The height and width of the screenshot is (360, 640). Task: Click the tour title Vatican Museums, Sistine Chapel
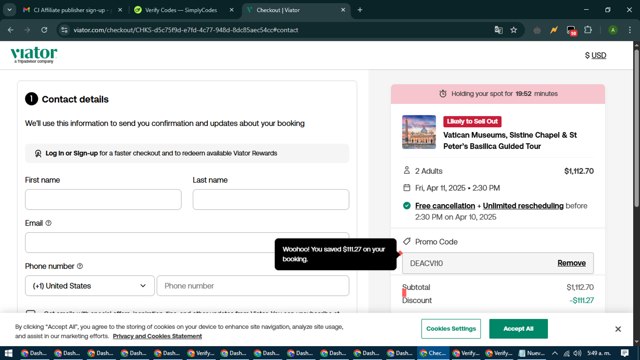[510, 140]
